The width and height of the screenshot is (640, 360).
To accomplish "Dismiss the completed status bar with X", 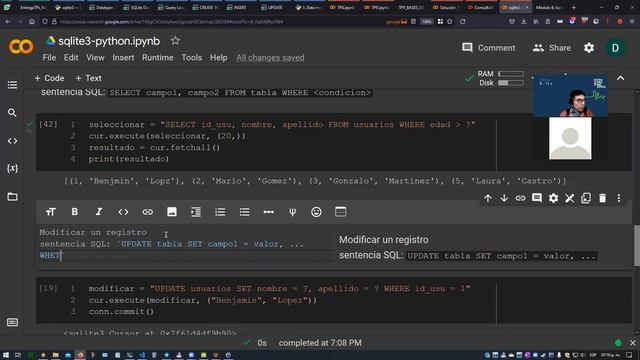I will [x=632, y=343].
